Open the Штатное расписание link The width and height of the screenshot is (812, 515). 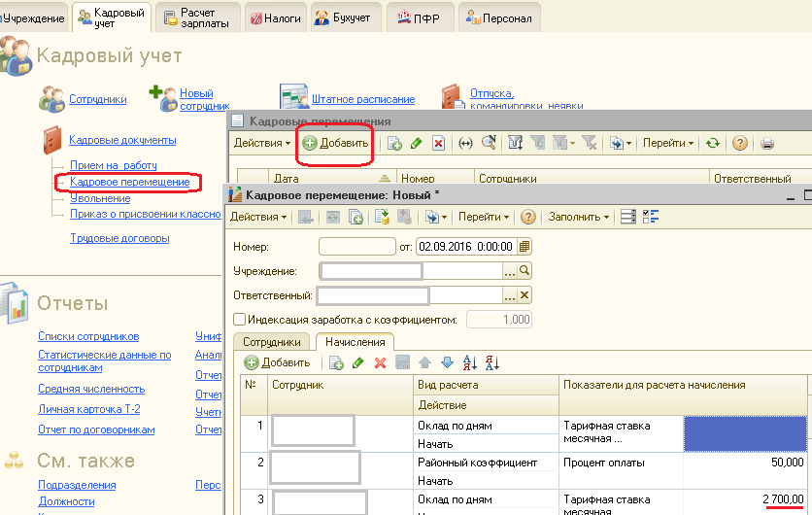point(363,99)
